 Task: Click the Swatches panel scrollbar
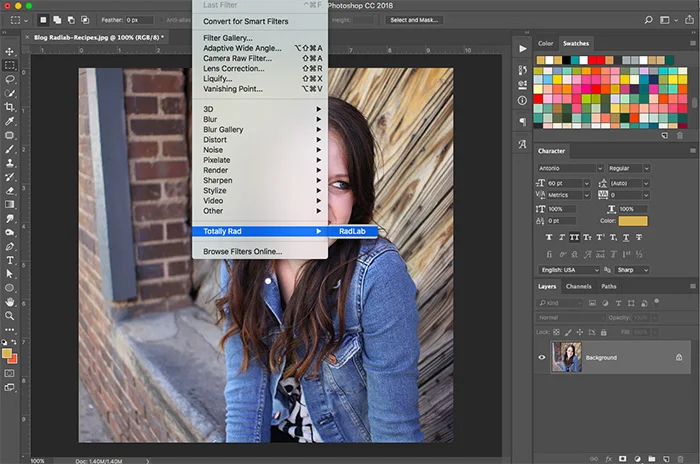pos(695,103)
